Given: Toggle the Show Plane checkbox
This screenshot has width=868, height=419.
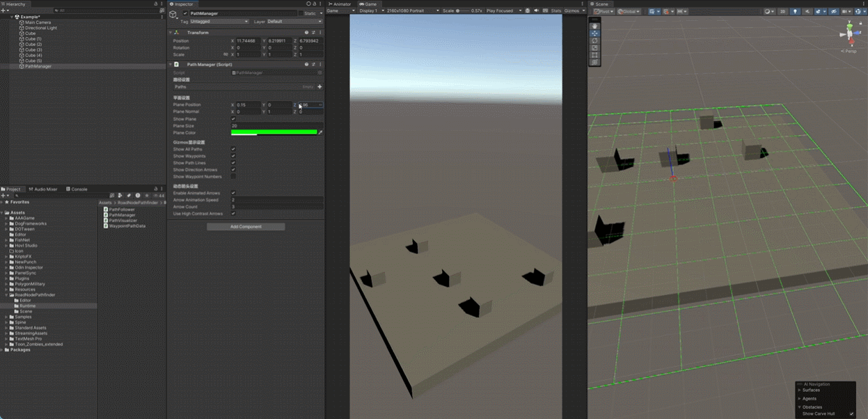Looking at the screenshot, I should 233,119.
